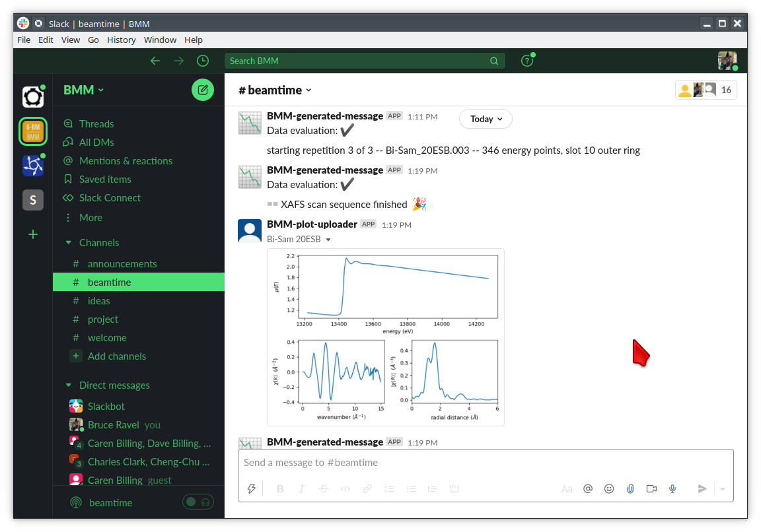Collapse the Direct messages section
761x532 pixels.
(69, 385)
